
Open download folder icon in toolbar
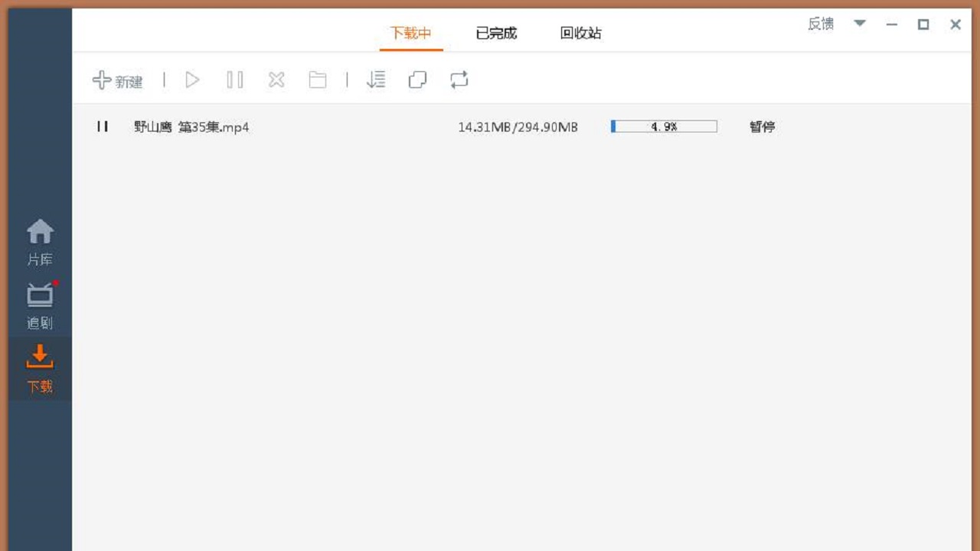(x=318, y=80)
